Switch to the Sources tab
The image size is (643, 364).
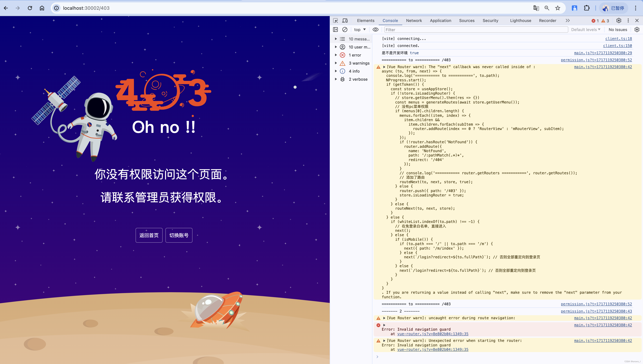(x=467, y=20)
